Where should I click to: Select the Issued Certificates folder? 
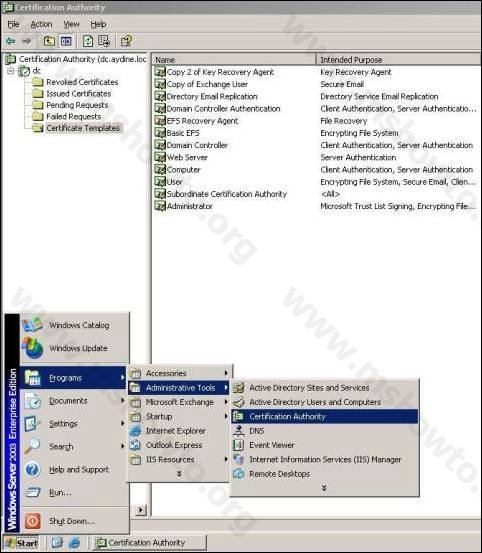pyautogui.click(x=78, y=93)
